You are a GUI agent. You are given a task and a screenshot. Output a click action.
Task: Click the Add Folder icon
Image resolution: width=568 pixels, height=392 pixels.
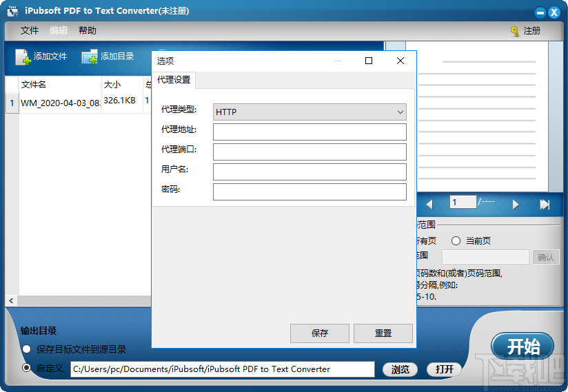pyautogui.click(x=90, y=56)
